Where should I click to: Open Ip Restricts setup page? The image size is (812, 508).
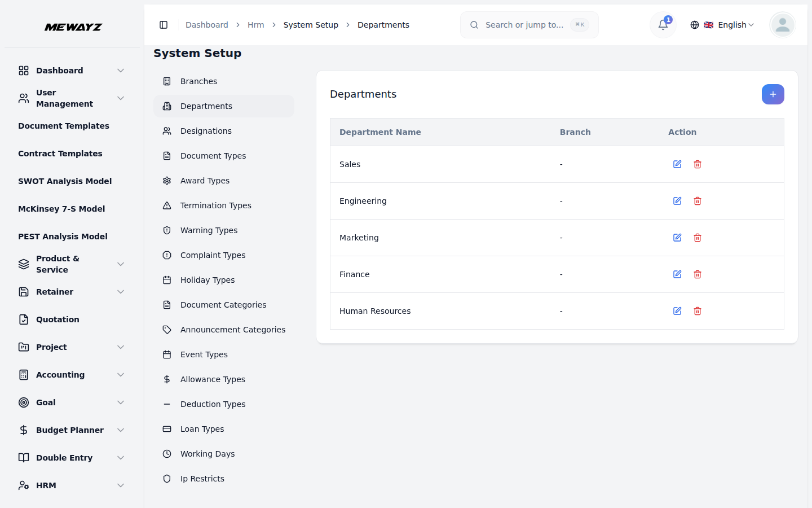tap(224, 479)
